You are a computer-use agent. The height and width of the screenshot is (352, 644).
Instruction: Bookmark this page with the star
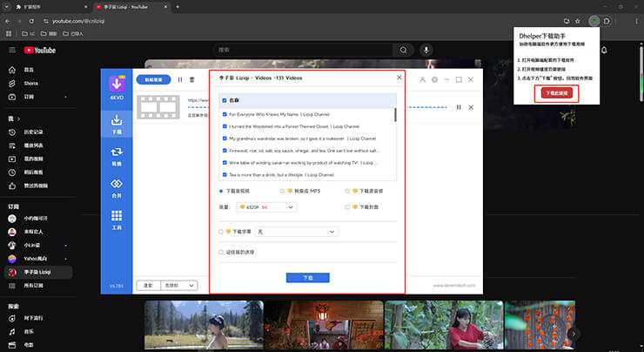click(x=578, y=21)
